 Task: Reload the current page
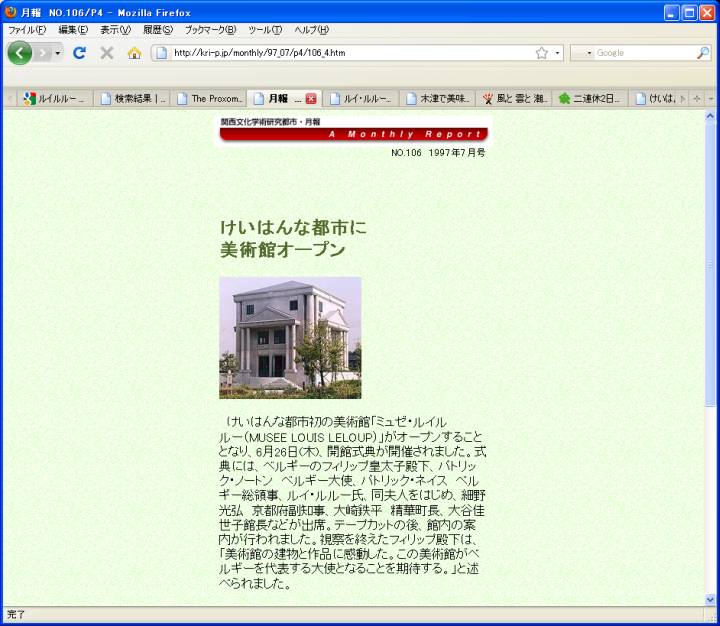[79, 53]
